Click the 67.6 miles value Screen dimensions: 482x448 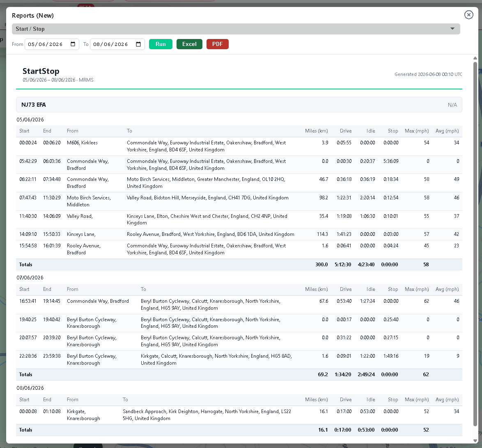[x=324, y=301]
